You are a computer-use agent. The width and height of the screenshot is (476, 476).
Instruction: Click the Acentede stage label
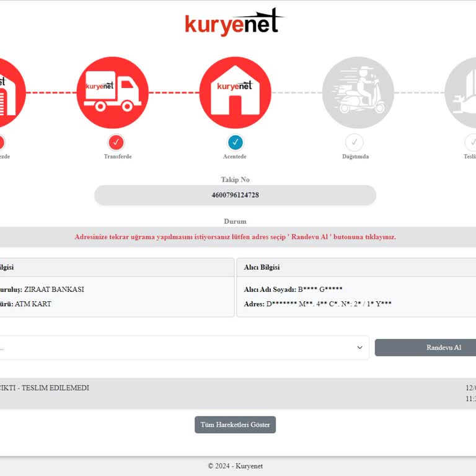click(235, 157)
